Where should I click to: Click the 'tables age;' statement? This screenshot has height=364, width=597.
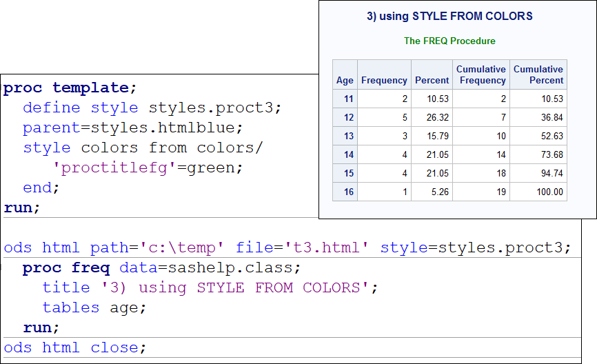coord(94,307)
